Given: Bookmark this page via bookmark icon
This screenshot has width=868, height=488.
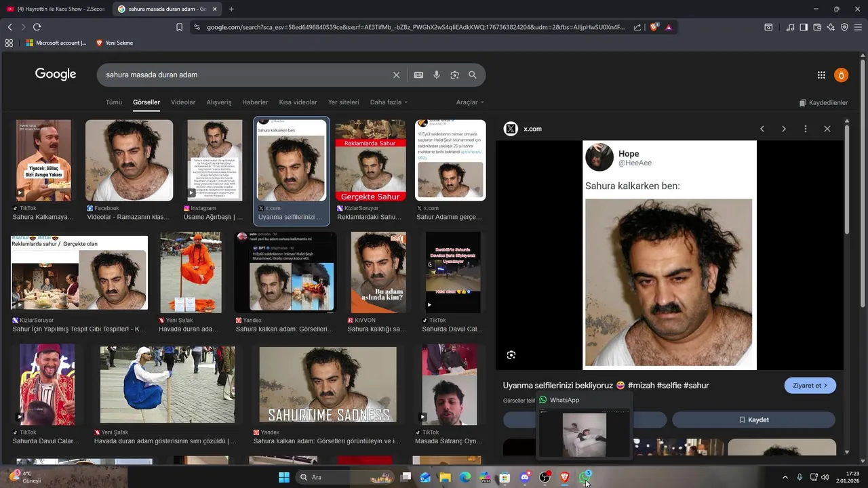Looking at the screenshot, I should 179,27.
